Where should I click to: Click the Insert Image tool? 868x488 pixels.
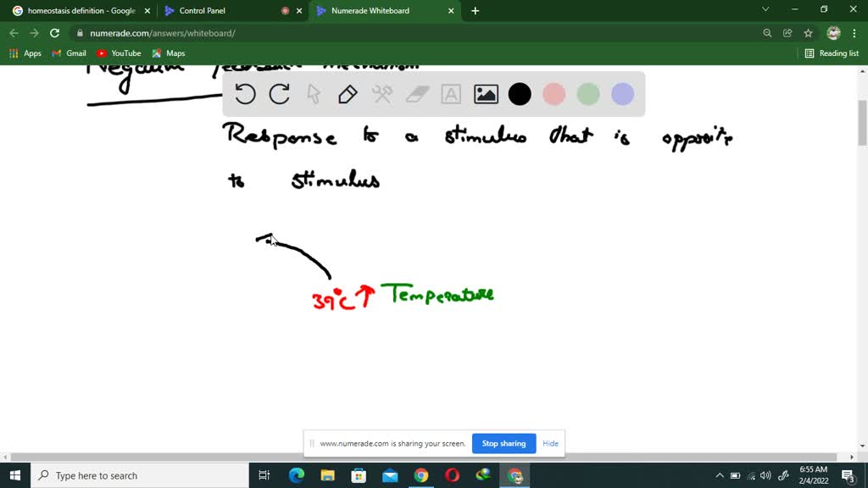[485, 94]
